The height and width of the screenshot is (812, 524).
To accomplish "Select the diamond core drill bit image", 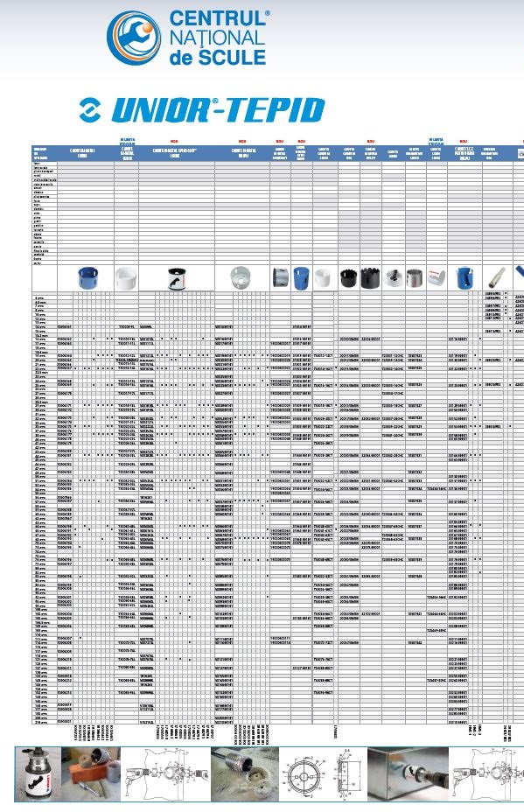I will 498,278.
